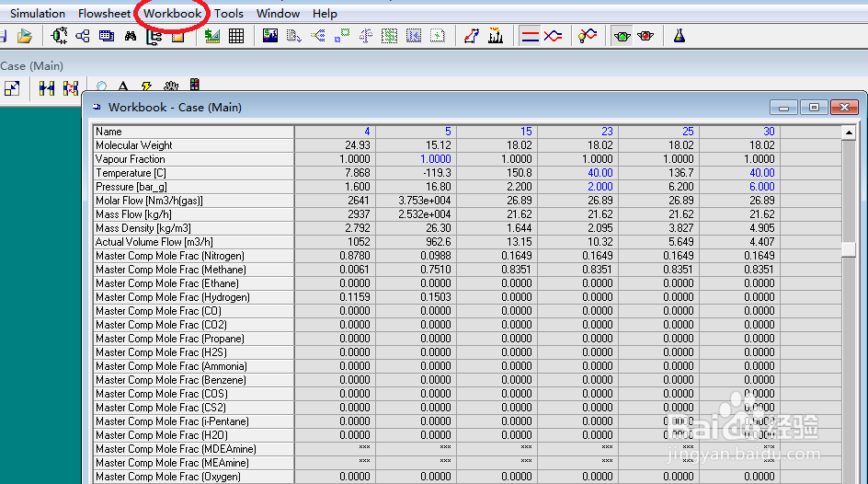Open the Flowsheet menu

[x=104, y=13]
